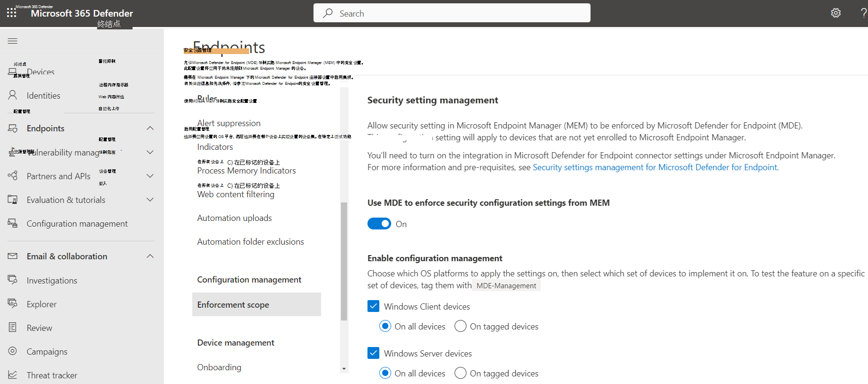The width and height of the screenshot is (868, 384).
Task: Open Security settings management for MDE link
Action: tap(656, 167)
